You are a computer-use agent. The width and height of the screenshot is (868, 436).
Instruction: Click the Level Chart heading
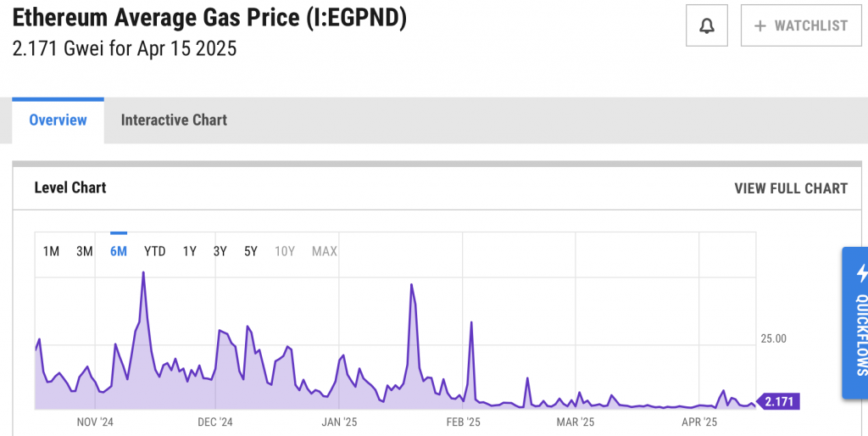[70, 187]
